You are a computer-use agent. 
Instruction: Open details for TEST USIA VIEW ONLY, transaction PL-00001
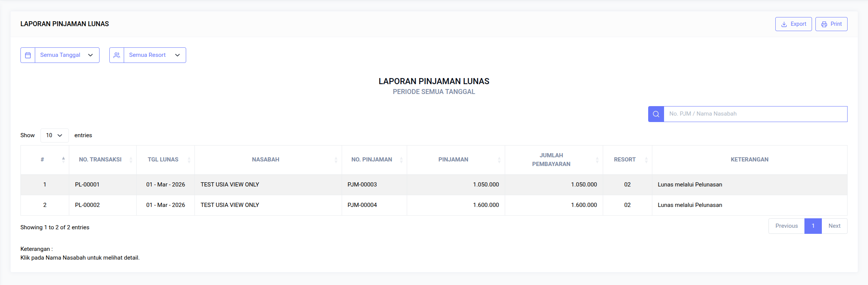pyautogui.click(x=230, y=185)
